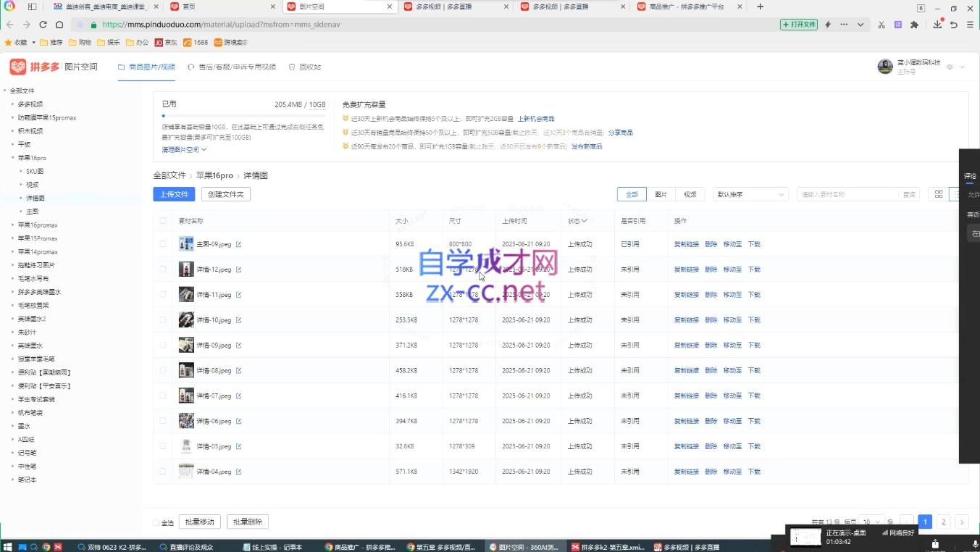Click 下载 for 详情-04.jpeg
The height and width of the screenshot is (552, 980).
click(x=754, y=472)
